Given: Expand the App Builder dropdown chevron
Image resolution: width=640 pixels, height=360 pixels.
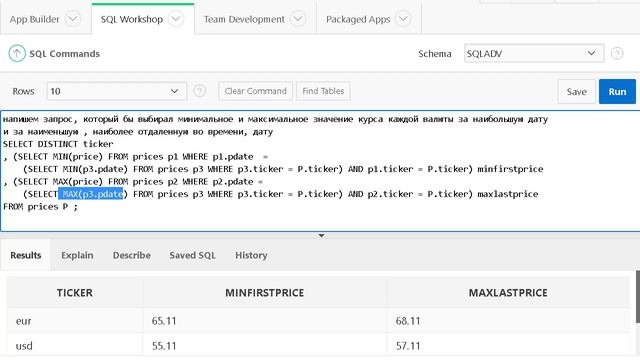Looking at the screenshot, I should 73,19.
